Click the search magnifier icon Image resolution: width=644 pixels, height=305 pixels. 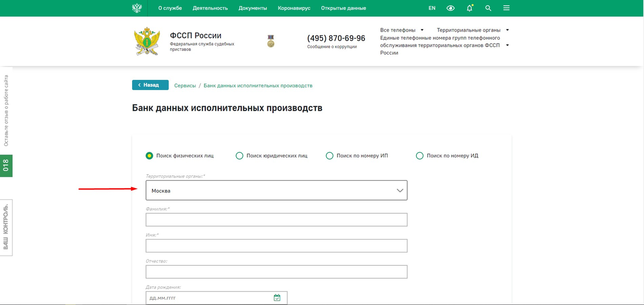pos(488,8)
